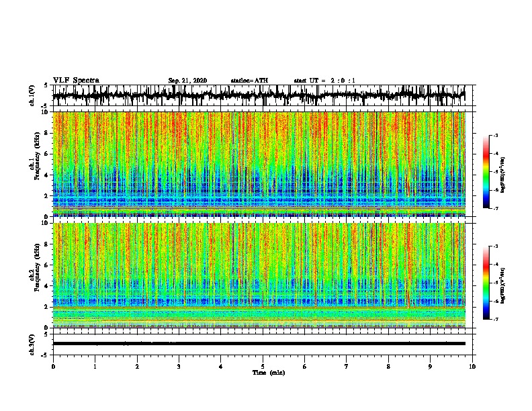Click the "ch.3(V)" waveform axis label
The image size is (532, 411).
coord(32,345)
